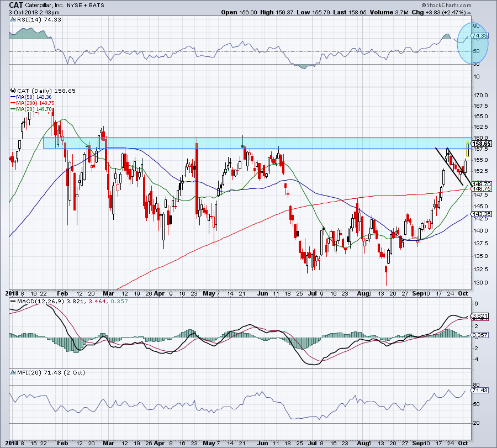Click the 3.821 tag on the MACD right axis

click(480, 316)
